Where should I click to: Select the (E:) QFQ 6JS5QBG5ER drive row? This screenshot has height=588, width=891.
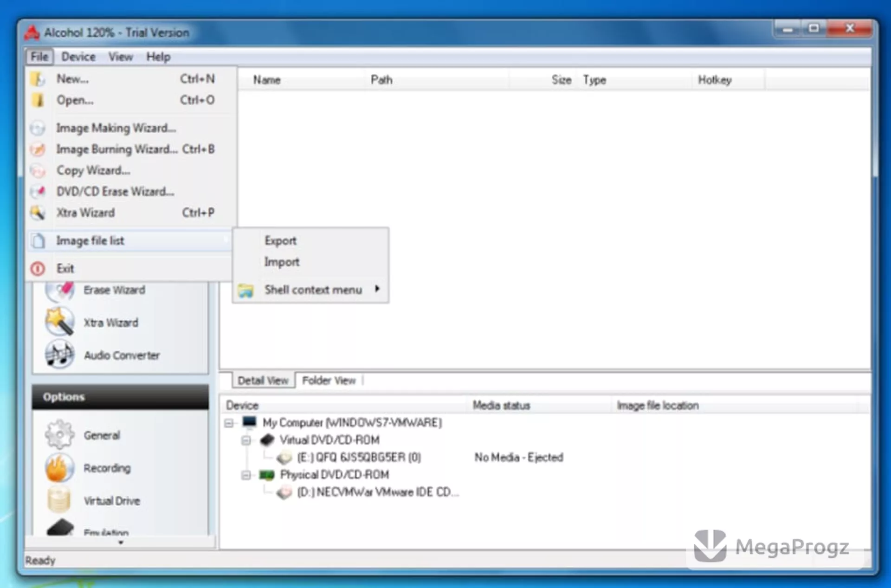pyautogui.click(x=359, y=458)
